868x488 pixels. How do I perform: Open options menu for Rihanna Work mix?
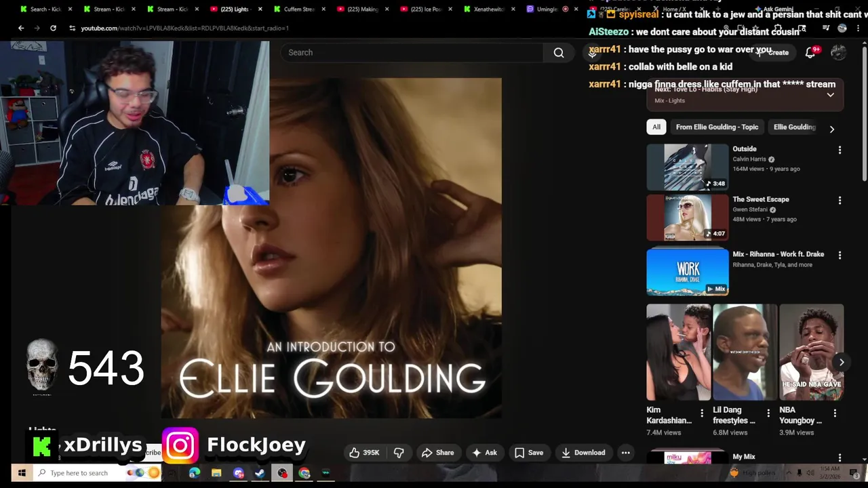(x=840, y=256)
